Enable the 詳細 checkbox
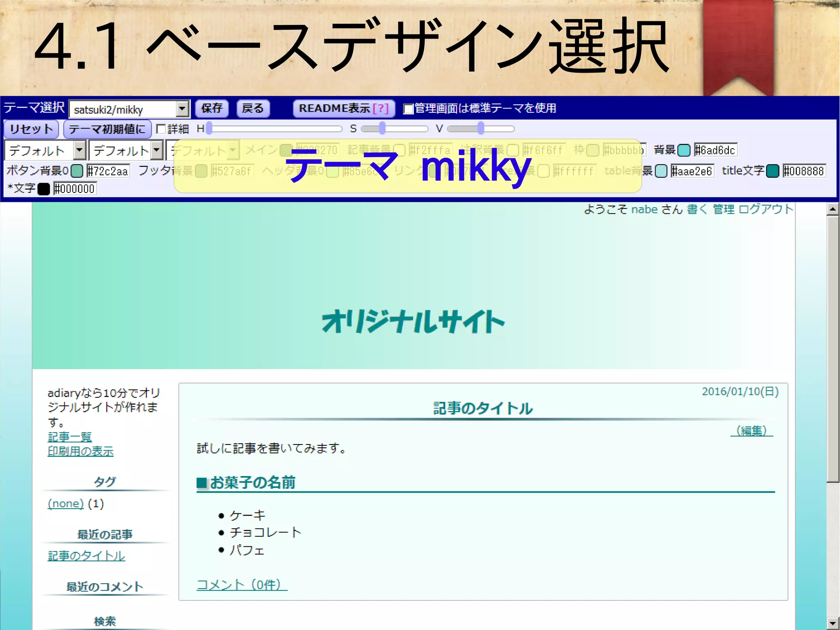840x630 pixels. [161, 129]
